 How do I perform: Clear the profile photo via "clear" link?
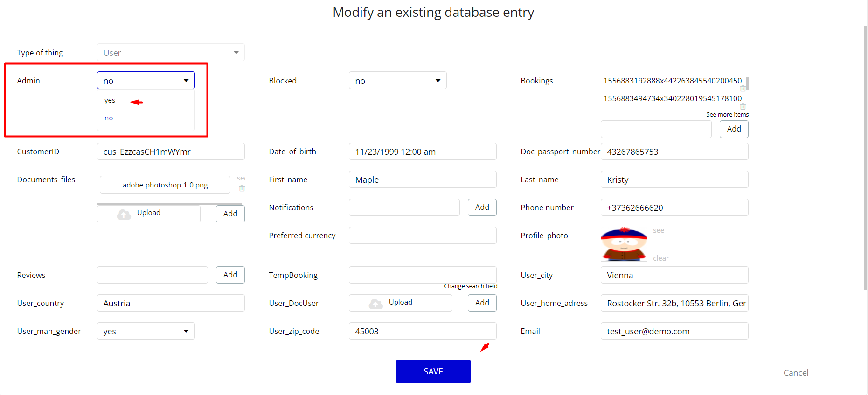point(660,258)
